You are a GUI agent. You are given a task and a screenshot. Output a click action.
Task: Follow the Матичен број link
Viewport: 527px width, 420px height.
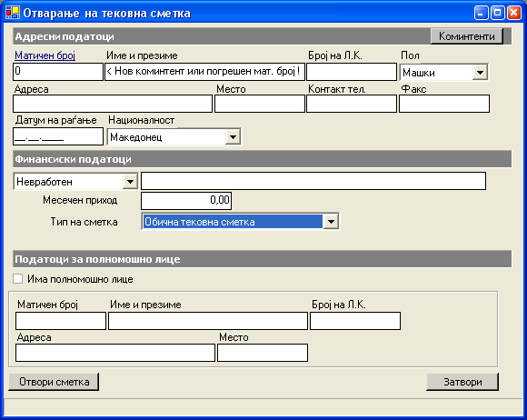(x=45, y=55)
